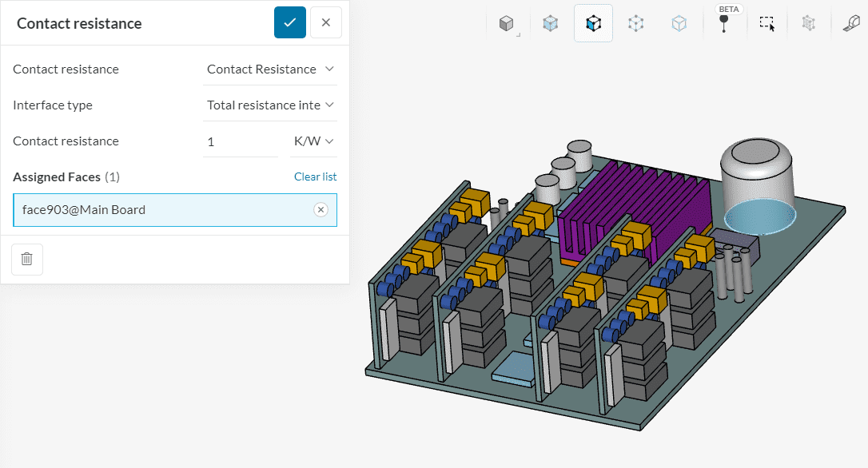Viewport: 868px width, 468px height.
Task: Open the tape measure tool
Action: coord(851,24)
